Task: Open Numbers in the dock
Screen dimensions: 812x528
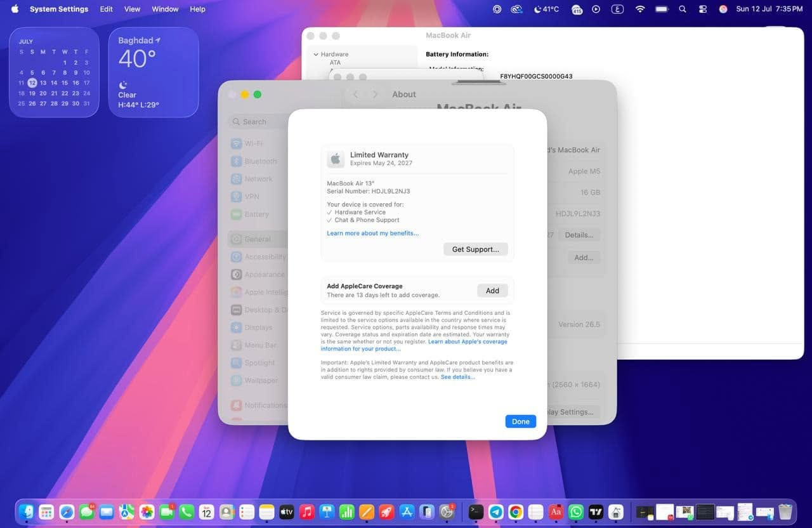Action: coord(347,511)
